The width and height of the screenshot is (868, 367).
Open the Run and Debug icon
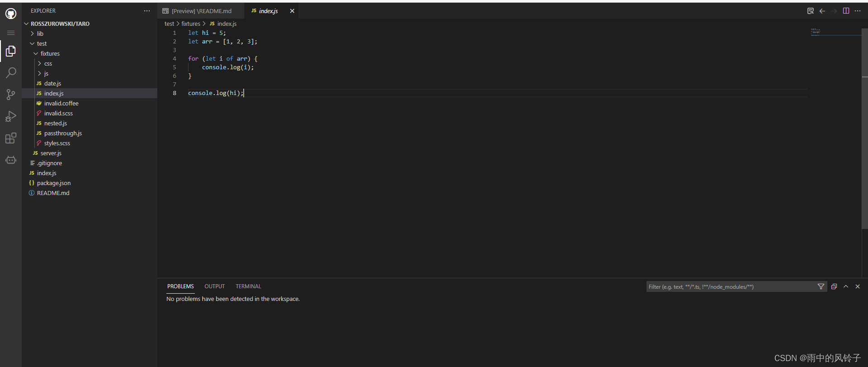tap(11, 116)
